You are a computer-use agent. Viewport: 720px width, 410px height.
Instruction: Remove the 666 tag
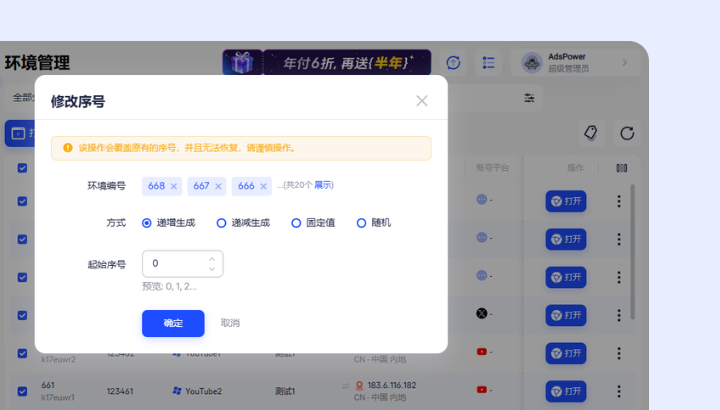coord(263,186)
